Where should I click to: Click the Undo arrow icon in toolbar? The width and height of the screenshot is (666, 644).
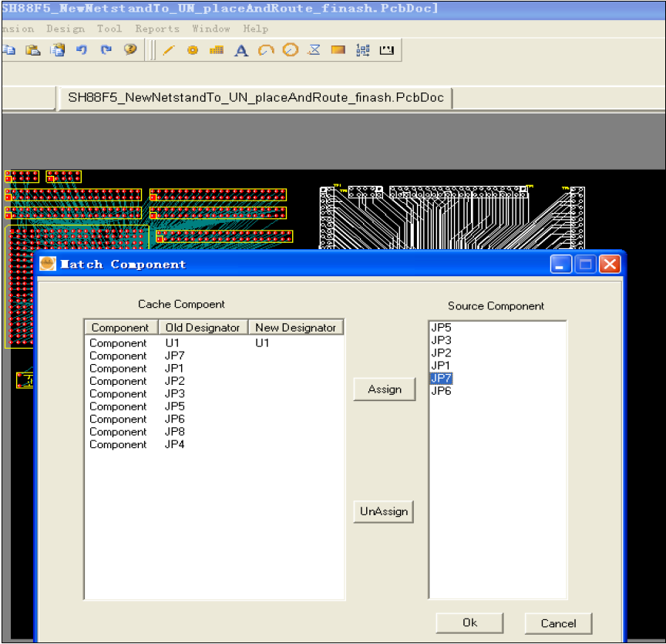[82, 50]
